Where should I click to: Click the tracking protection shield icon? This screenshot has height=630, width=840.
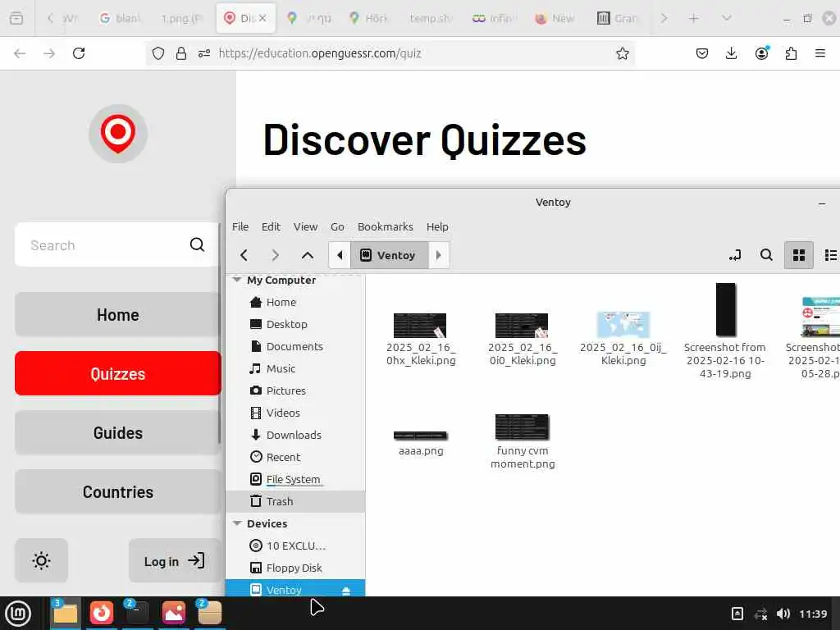pyautogui.click(x=158, y=53)
